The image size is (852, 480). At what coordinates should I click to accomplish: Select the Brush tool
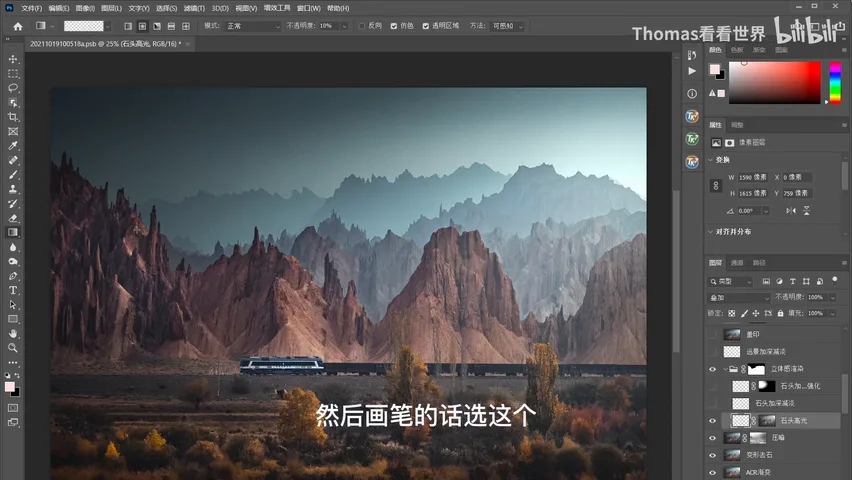point(13,175)
